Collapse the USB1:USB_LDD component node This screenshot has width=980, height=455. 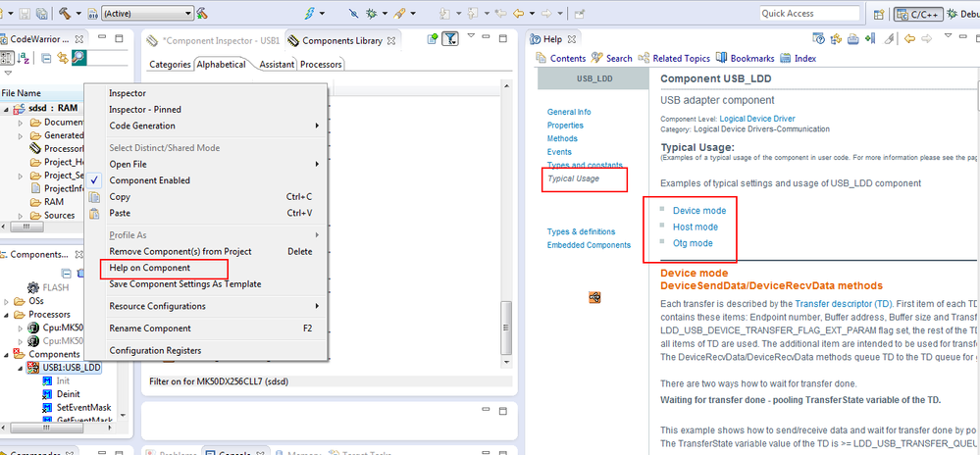(x=21, y=368)
